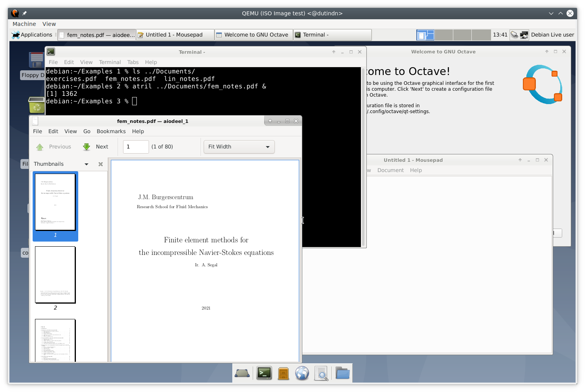Open the terminal emulator from the dock

(264, 373)
